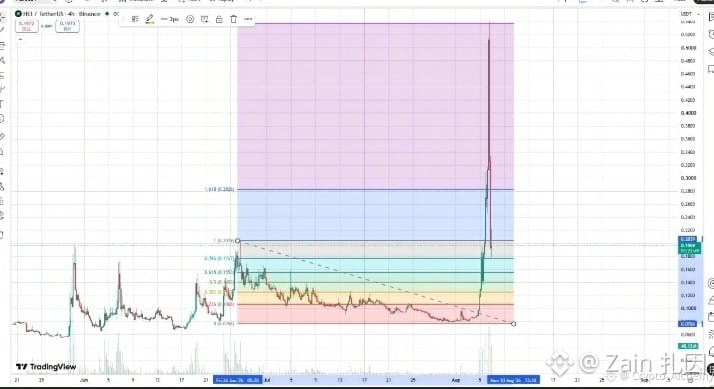
Task: Select the Fib retracement tool group in left toolbar
Action: [x=2, y=45]
